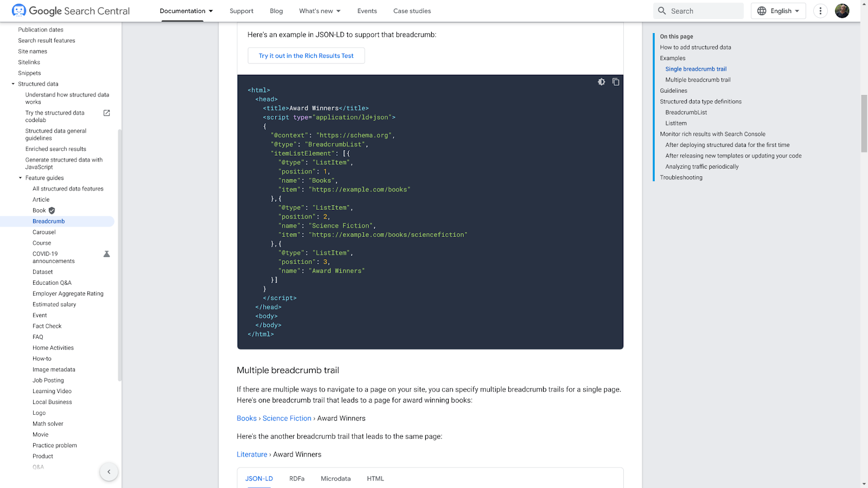Open the Product feature guide

tap(43, 456)
